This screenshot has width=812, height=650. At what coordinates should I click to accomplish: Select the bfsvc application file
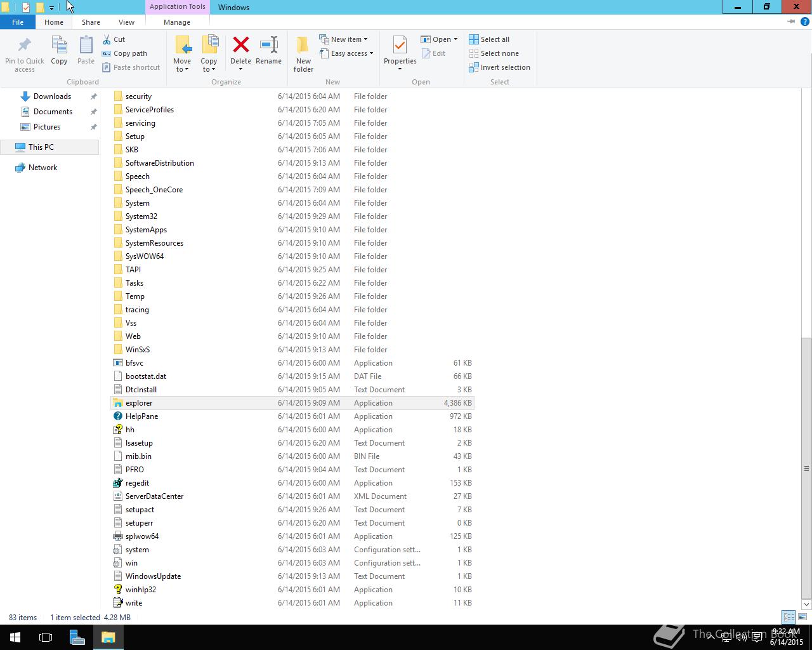pyautogui.click(x=292, y=363)
